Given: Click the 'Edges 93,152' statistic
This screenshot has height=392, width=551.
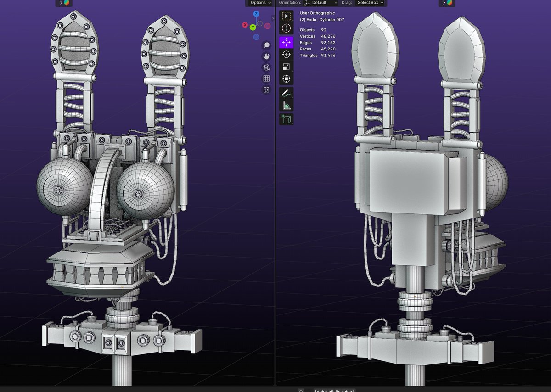Looking at the screenshot, I should click(317, 43).
